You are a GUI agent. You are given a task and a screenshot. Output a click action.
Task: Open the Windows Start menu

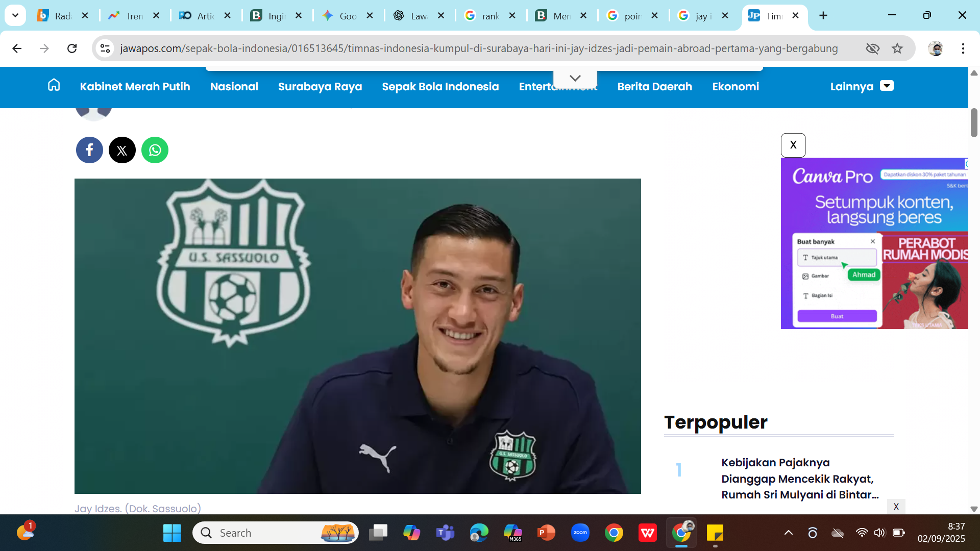(172, 533)
